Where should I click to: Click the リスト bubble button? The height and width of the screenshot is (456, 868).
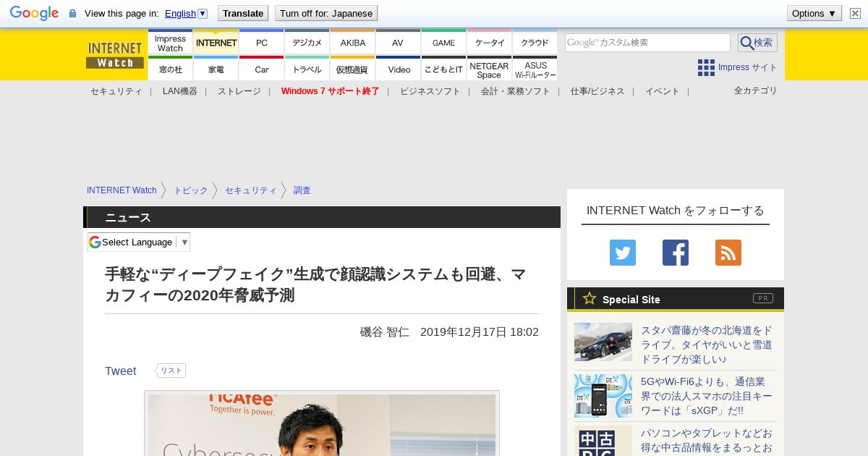tap(171, 371)
